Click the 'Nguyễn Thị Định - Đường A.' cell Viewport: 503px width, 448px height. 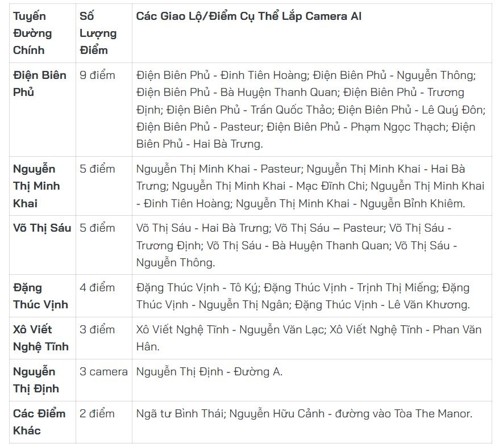[209, 371]
